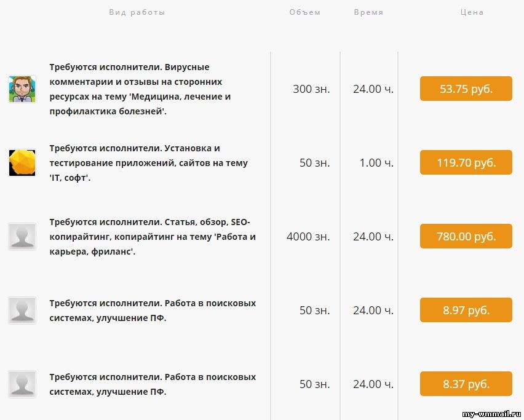Open job about Вирусные комментарии и отзывы

[x=140, y=89]
